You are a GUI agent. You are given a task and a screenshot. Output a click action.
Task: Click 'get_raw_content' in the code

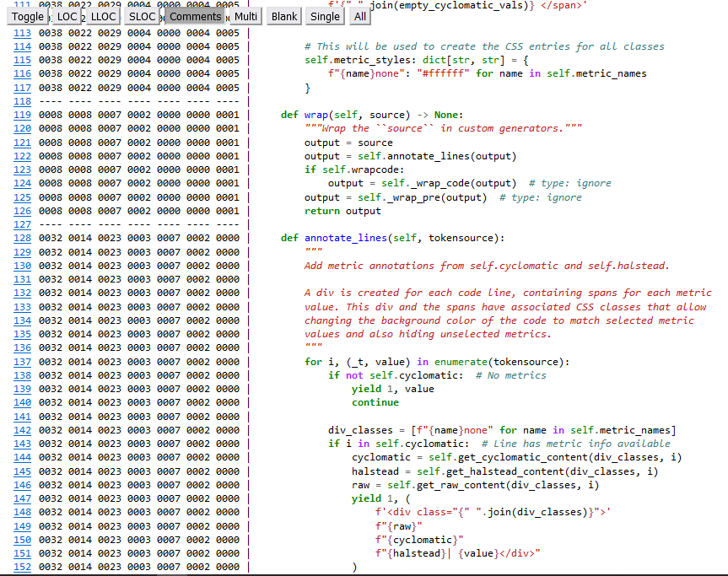pyautogui.click(x=461, y=485)
